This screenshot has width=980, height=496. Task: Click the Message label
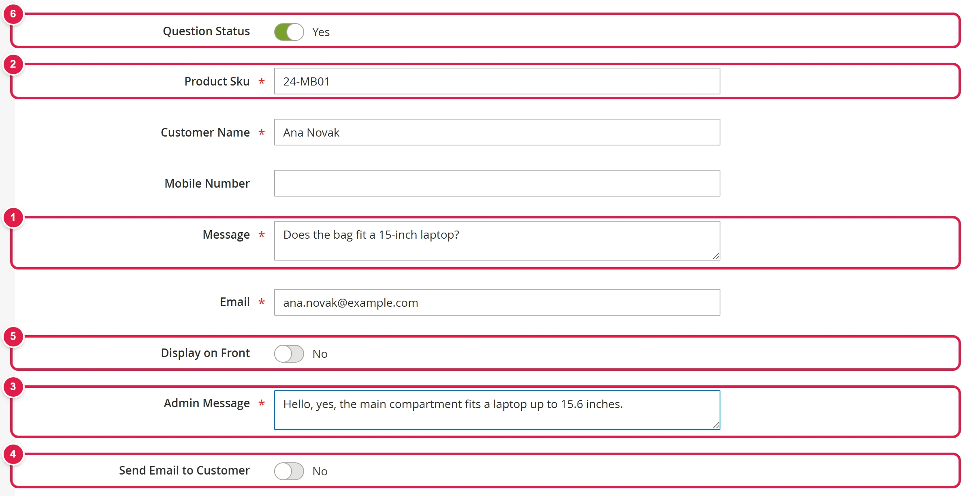[226, 235]
